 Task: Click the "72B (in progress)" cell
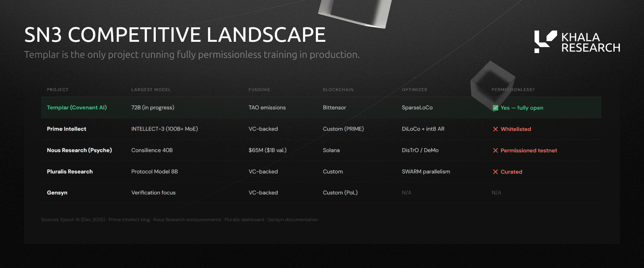point(153,107)
